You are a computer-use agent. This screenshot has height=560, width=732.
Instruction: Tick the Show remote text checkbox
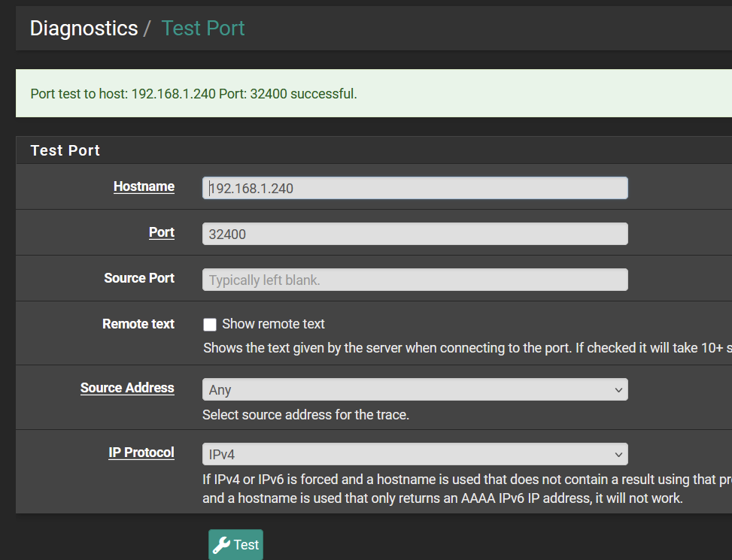210,325
